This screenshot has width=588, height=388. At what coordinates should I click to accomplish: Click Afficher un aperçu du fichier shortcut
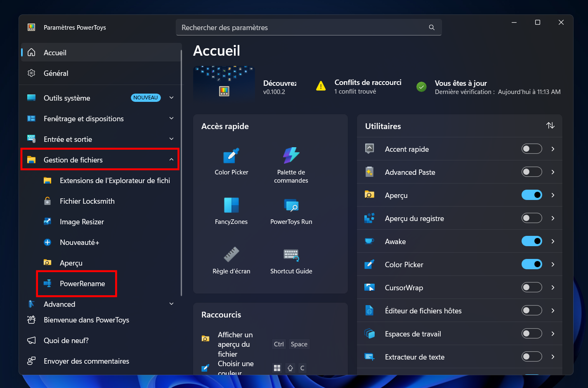(x=235, y=344)
